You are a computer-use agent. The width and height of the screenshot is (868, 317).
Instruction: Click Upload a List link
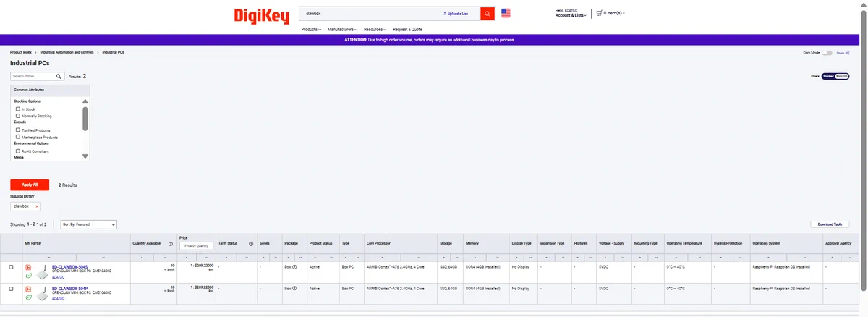[455, 14]
